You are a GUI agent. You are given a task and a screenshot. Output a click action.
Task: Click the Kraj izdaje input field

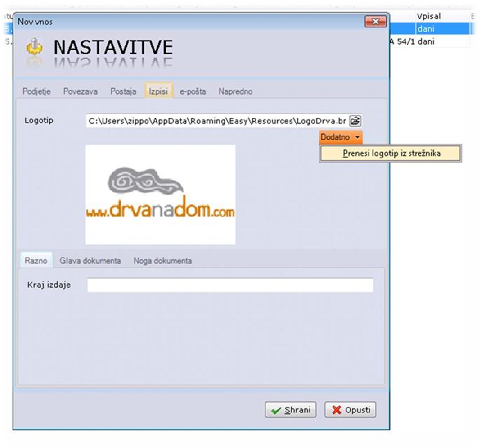pyautogui.click(x=230, y=285)
